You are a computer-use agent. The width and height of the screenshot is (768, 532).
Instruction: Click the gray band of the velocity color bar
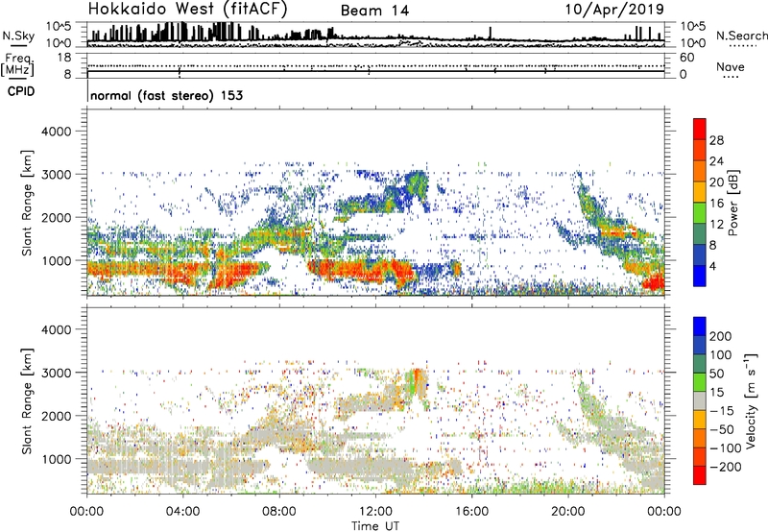[700, 401]
